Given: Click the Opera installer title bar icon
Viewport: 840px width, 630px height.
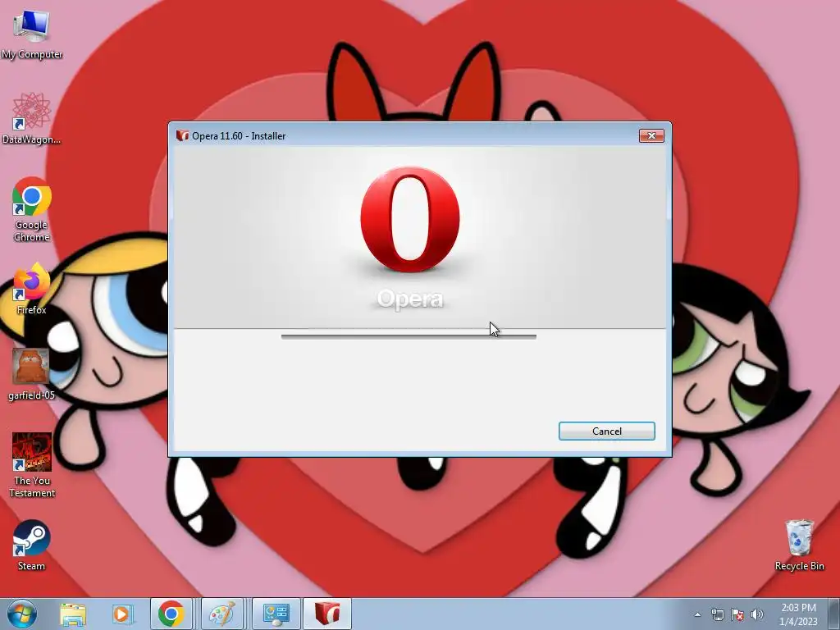Looking at the screenshot, I should tap(182, 135).
